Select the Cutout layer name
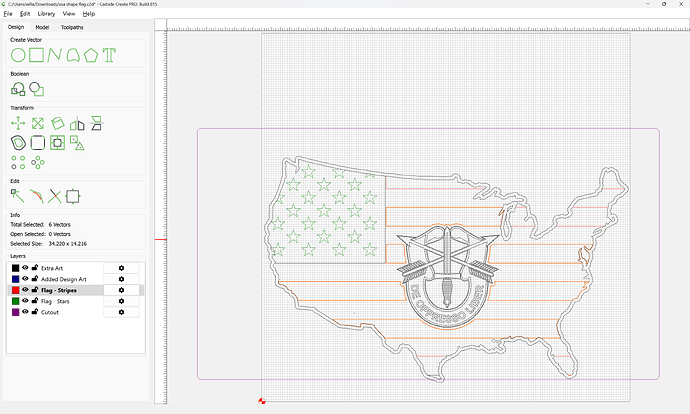The height and width of the screenshot is (414, 690). (50, 312)
